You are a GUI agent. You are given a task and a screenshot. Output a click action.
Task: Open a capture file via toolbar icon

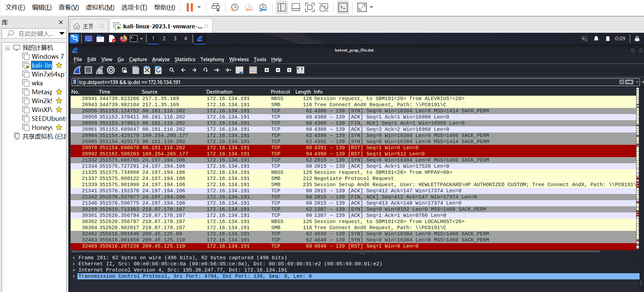point(125,70)
